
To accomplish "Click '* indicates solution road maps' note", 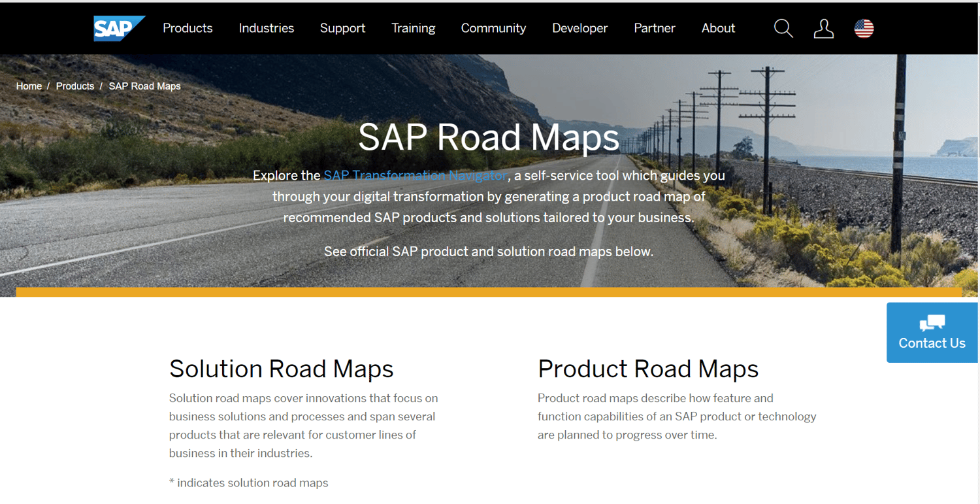I will [x=248, y=482].
